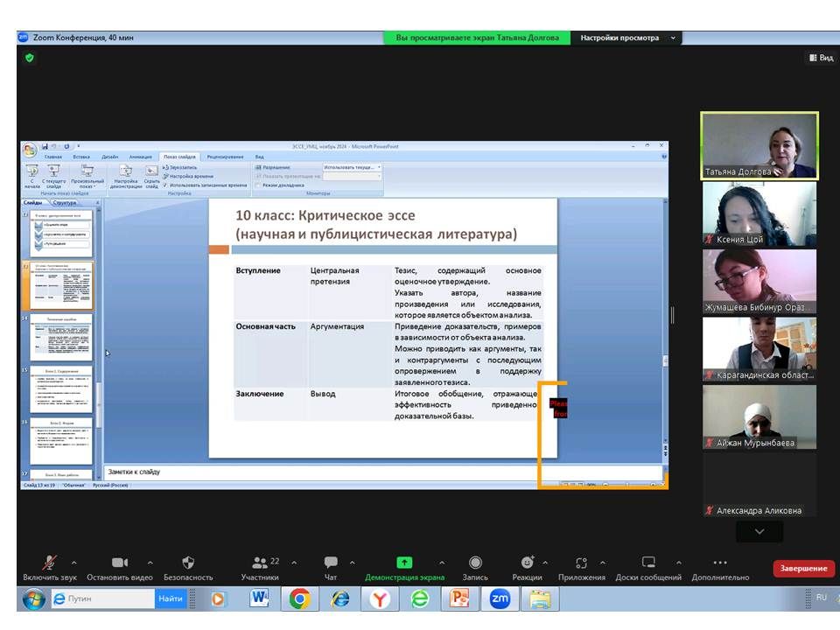Expand audio options arrow beside Включить звук

point(73,563)
